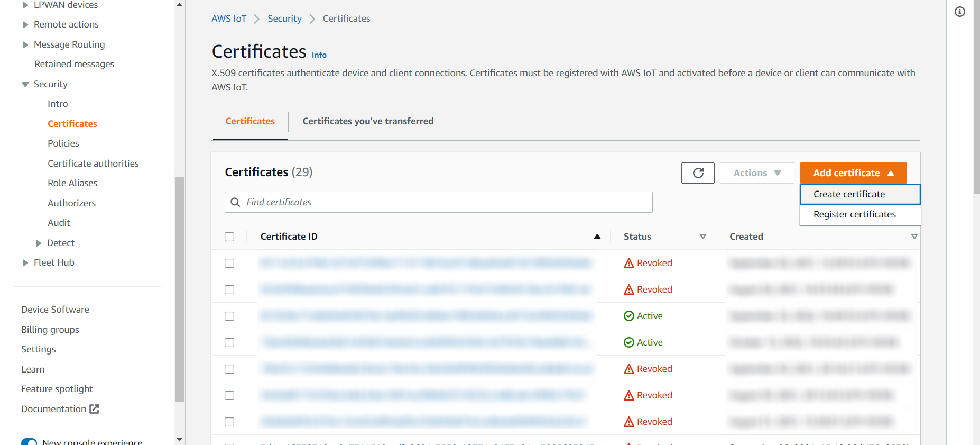Click the Created column filter triangle icon
980x445 pixels.
[x=914, y=237]
